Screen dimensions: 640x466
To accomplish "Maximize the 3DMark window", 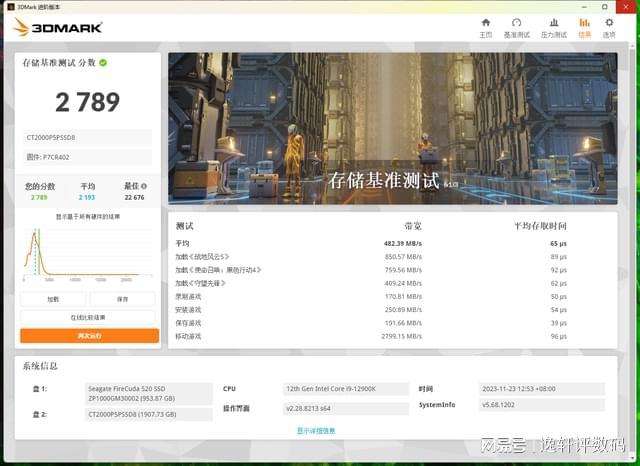I will tap(605, 7).
